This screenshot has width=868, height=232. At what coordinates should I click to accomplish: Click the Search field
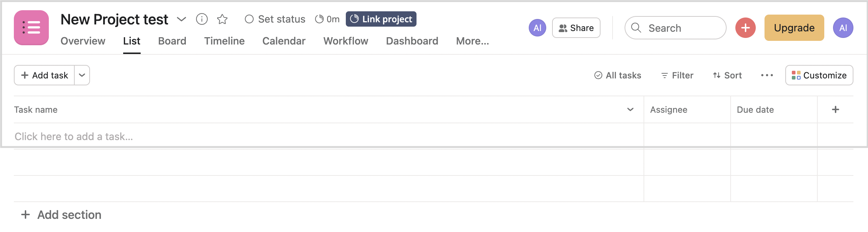click(x=676, y=28)
